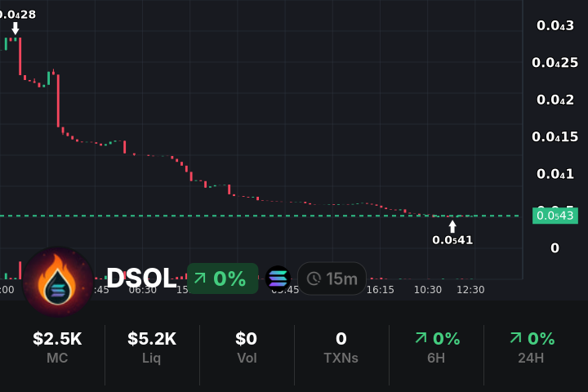
Task: Select the TXNs count stat
Action: click(x=341, y=346)
